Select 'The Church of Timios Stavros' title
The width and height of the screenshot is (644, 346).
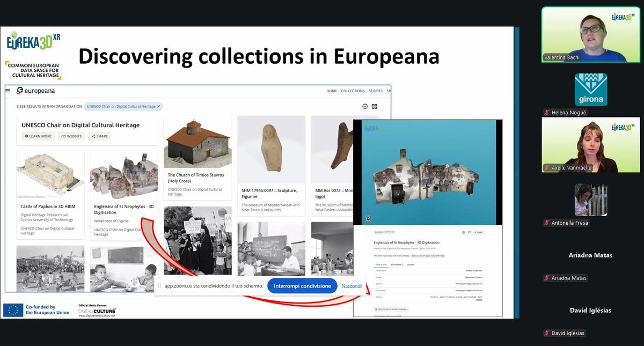196,178
